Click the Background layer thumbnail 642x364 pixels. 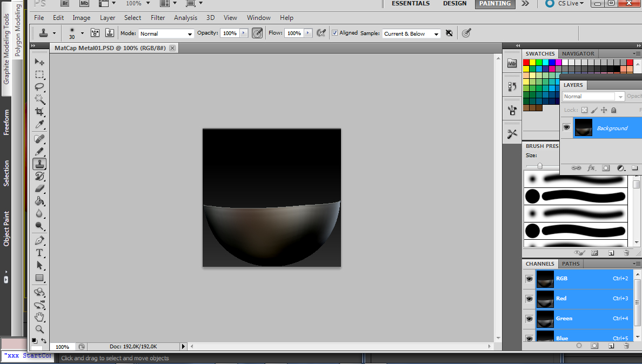583,128
